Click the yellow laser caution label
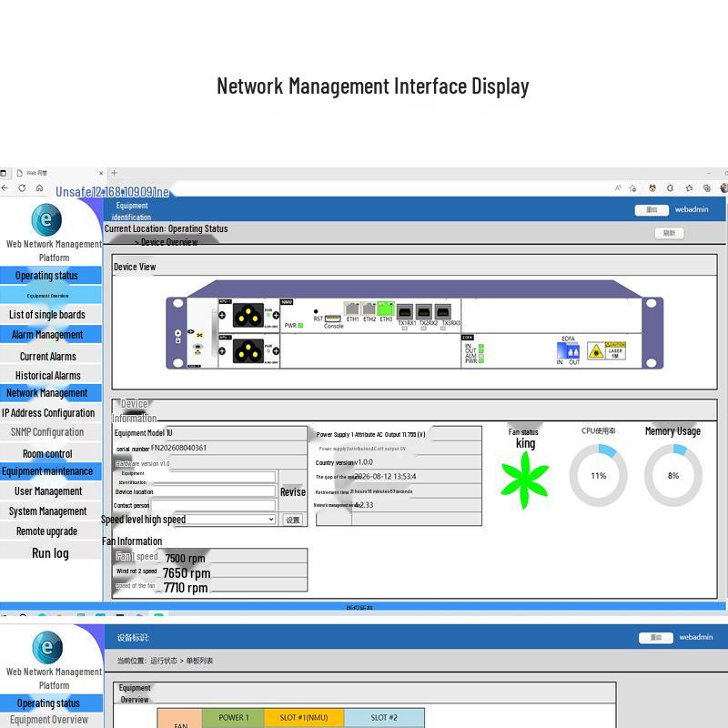 pos(606,350)
